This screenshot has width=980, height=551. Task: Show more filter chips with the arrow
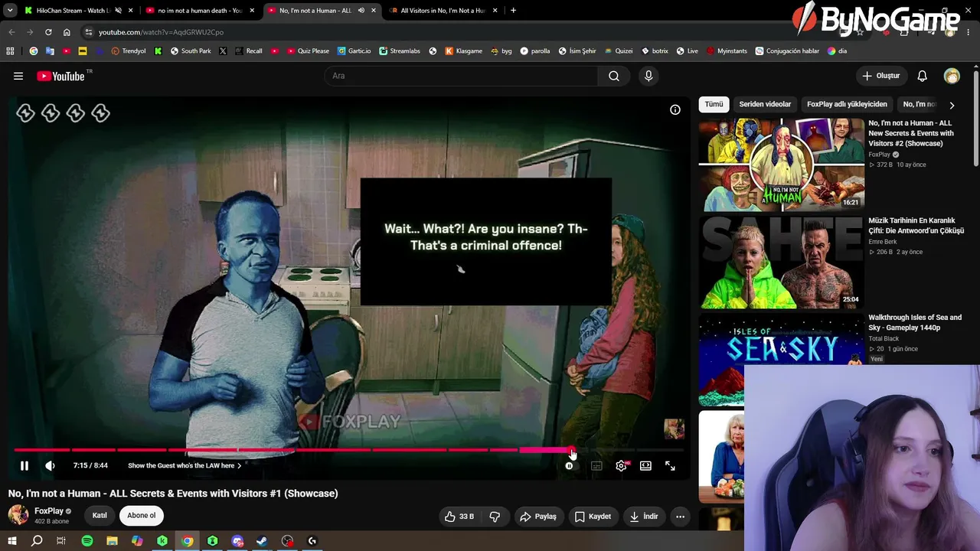pos(952,105)
